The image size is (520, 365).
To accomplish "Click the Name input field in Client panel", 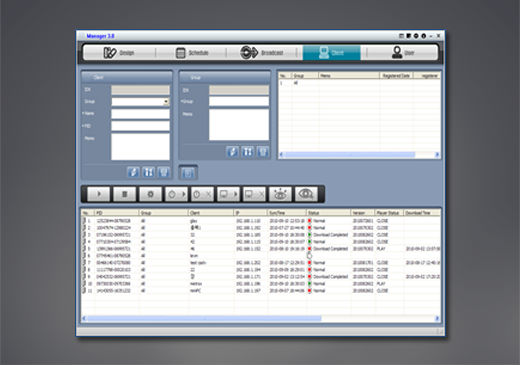I will click(140, 114).
